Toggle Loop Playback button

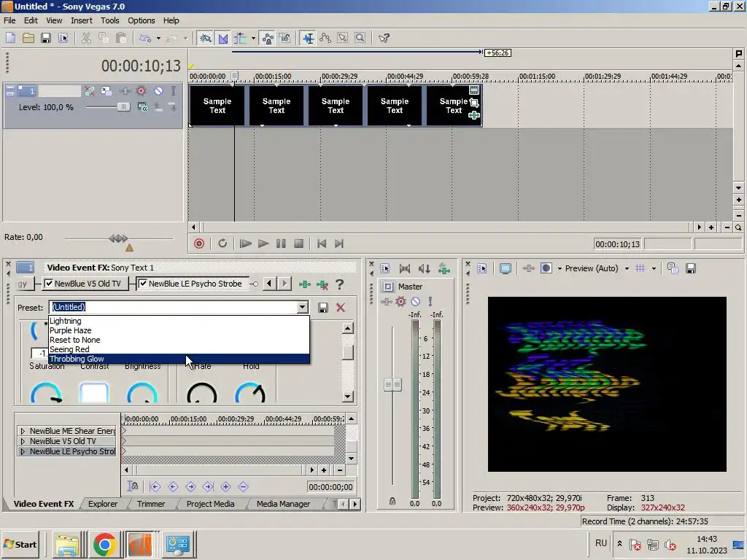222,244
